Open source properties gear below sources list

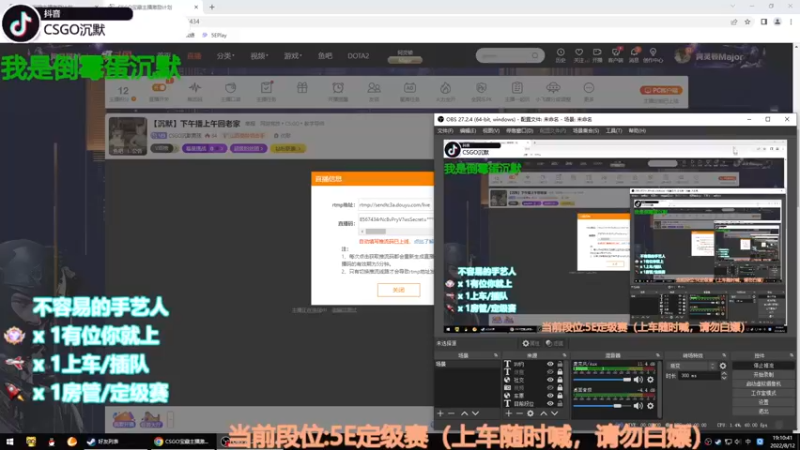click(x=531, y=413)
